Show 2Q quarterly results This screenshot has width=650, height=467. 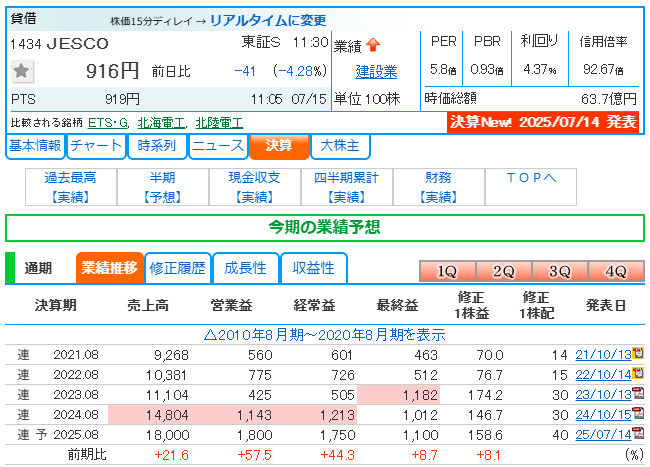click(504, 271)
